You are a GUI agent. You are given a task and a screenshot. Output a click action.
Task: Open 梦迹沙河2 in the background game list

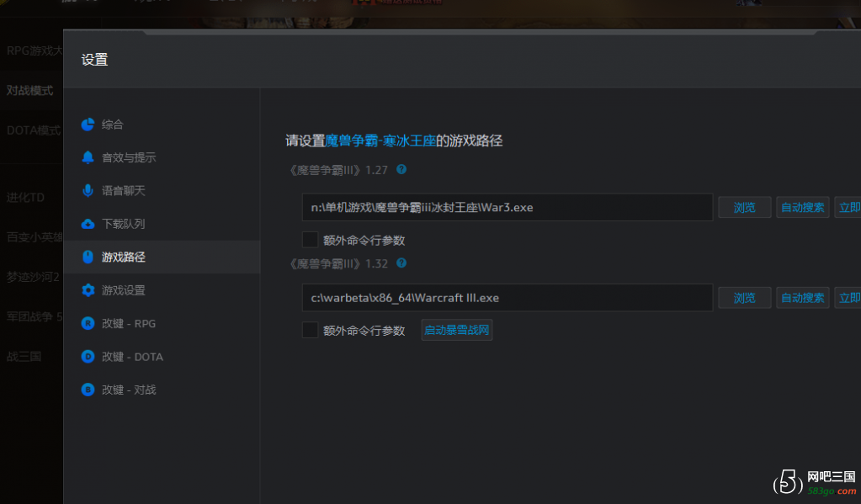point(33,278)
